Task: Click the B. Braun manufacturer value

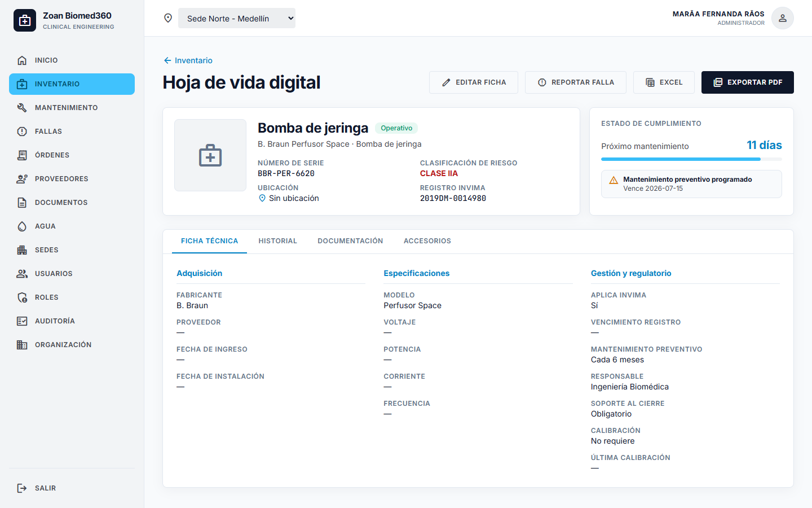Action: 192,305
